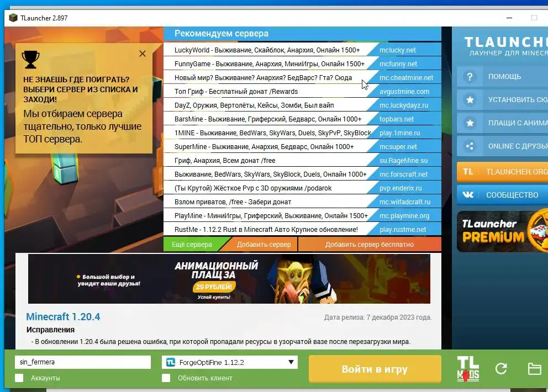Screen dimensions: 548x392
Task: Open the game folder icon
Action: 534,369
